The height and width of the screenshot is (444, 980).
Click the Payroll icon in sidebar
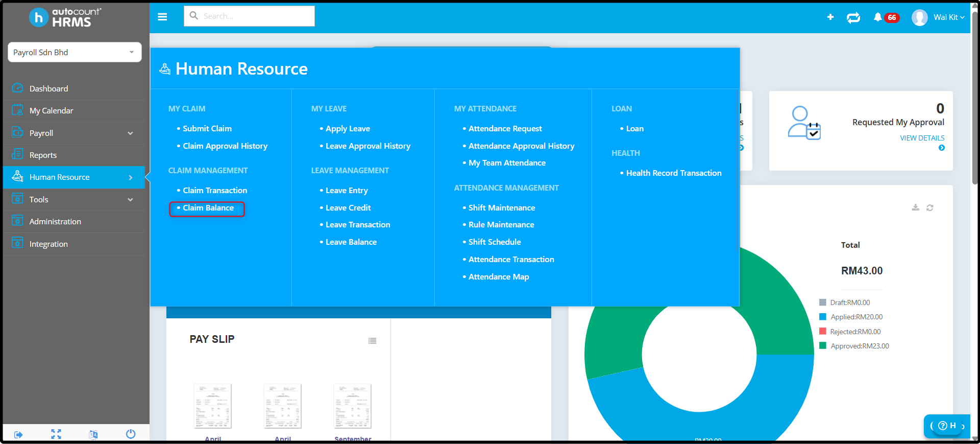click(x=17, y=132)
